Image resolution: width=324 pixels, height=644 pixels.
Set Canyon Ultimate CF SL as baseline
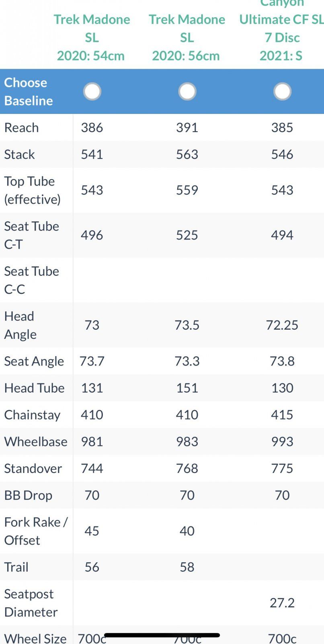tap(282, 92)
